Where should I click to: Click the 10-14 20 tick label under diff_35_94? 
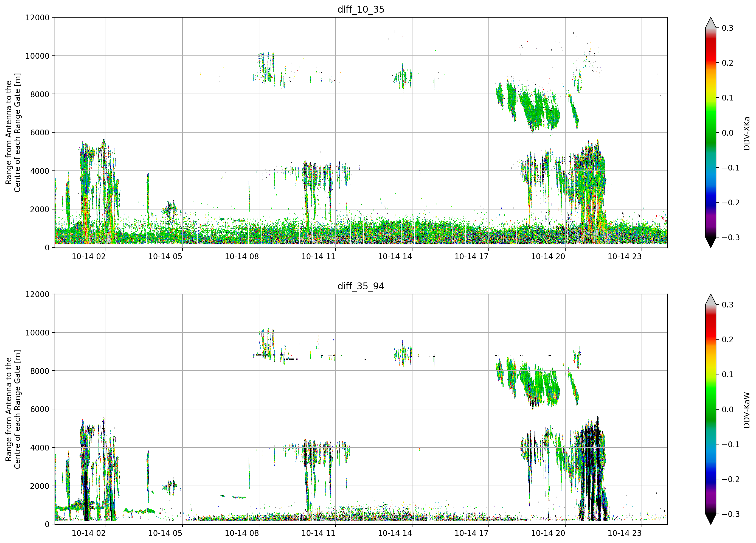coord(548,533)
